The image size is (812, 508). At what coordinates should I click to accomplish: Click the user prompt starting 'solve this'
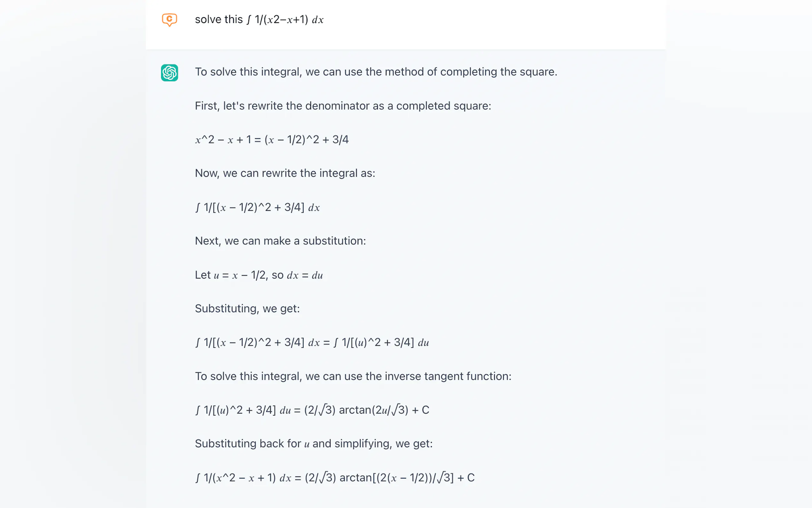coord(259,20)
